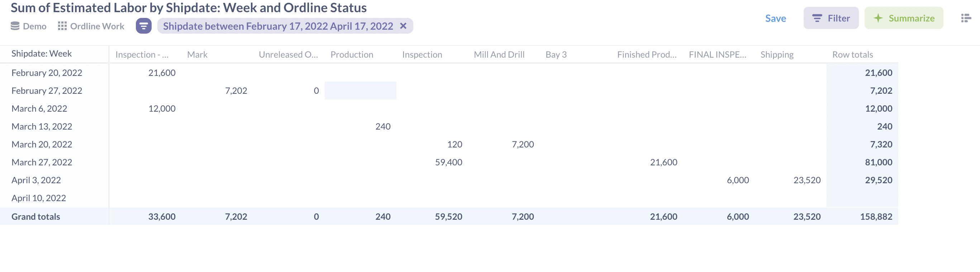Click the Ordline Work table grid icon

tap(62, 26)
